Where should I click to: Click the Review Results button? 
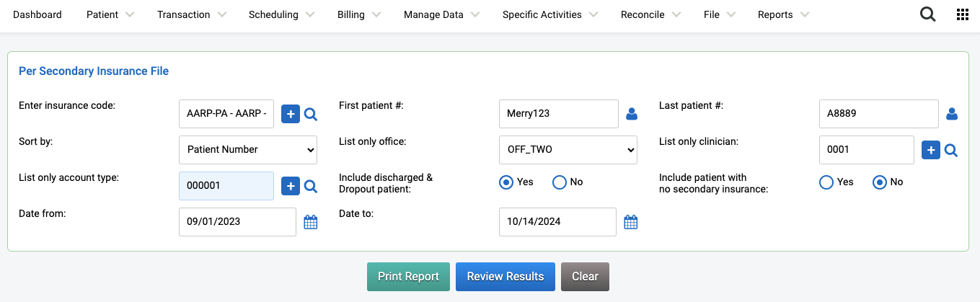tap(506, 277)
